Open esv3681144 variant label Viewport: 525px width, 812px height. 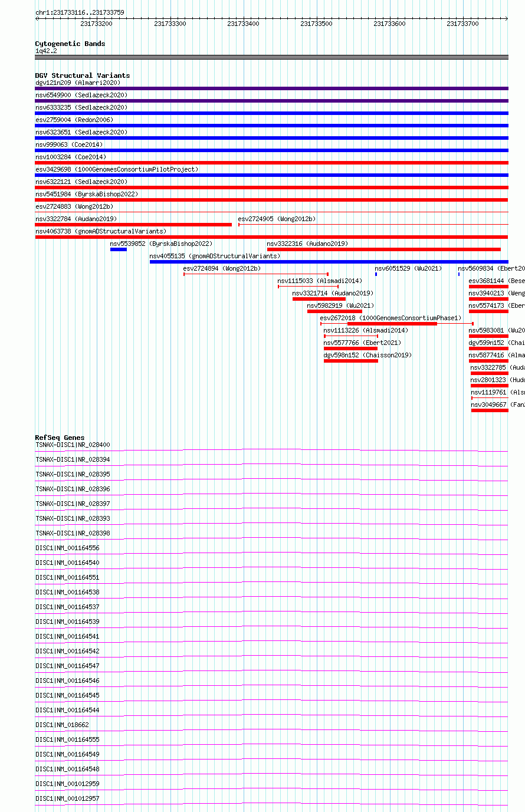pos(497,281)
